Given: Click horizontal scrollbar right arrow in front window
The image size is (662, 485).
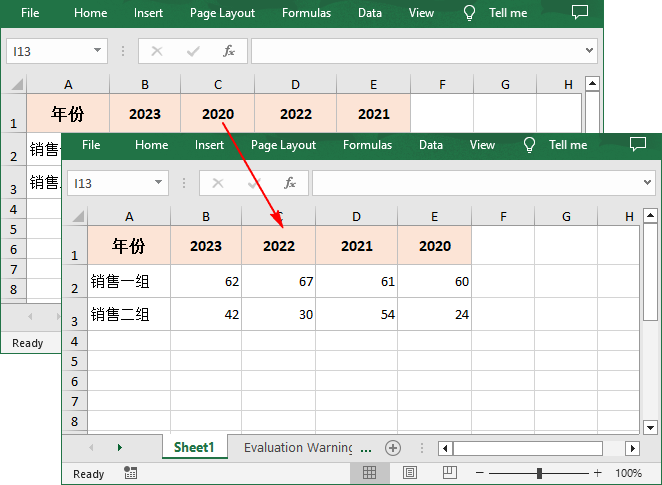Looking at the screenshot, I should (x=632, y=448).
